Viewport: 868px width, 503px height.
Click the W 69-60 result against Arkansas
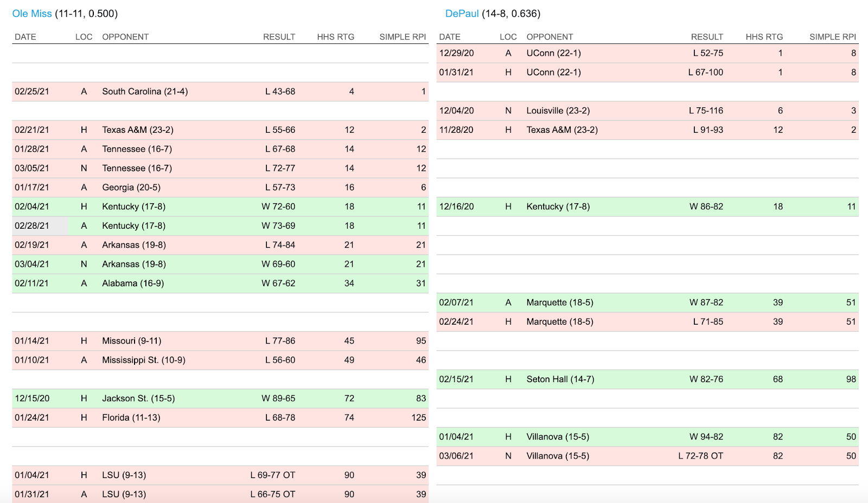(x=278, y=265)
